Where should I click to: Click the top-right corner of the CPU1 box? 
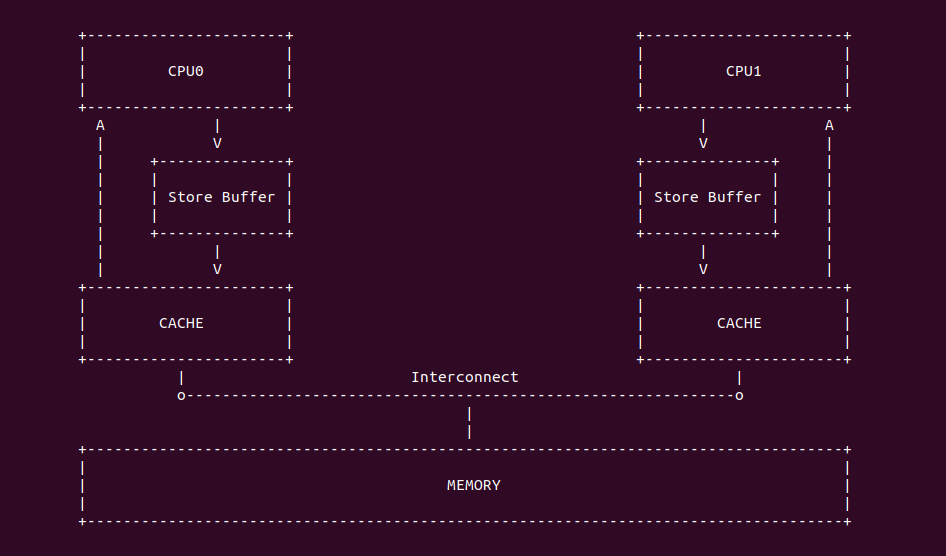(847, 36)
